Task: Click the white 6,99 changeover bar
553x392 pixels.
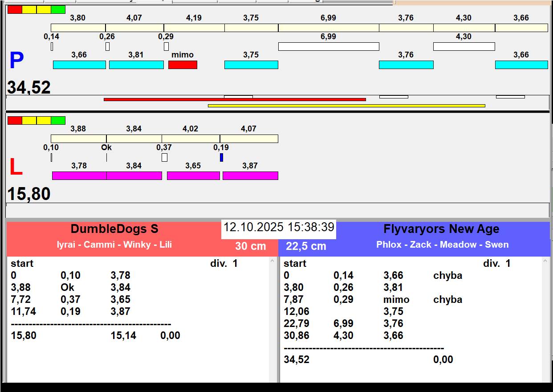Action: tap(329, 46)
